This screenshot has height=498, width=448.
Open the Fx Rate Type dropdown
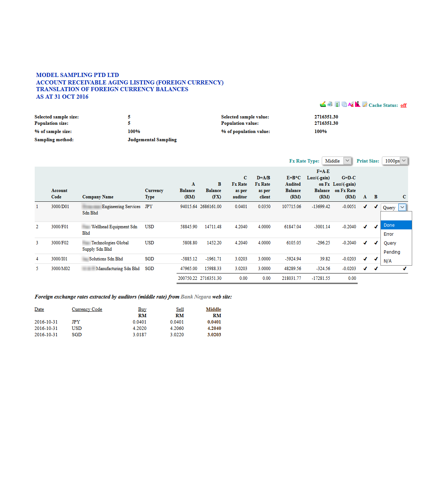coord(337,161)
